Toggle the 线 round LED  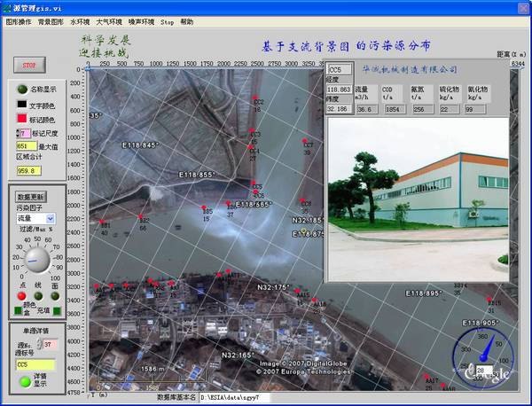[38, 296]
